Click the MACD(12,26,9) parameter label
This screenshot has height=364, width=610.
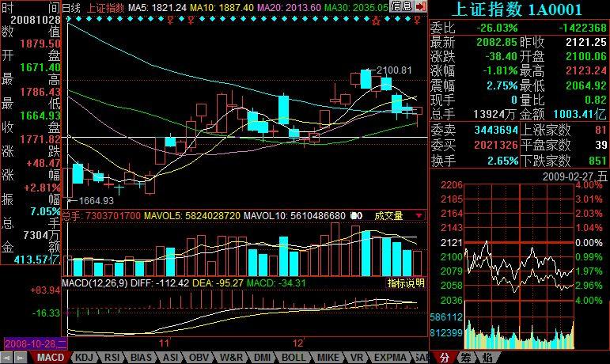click(95, 283)
